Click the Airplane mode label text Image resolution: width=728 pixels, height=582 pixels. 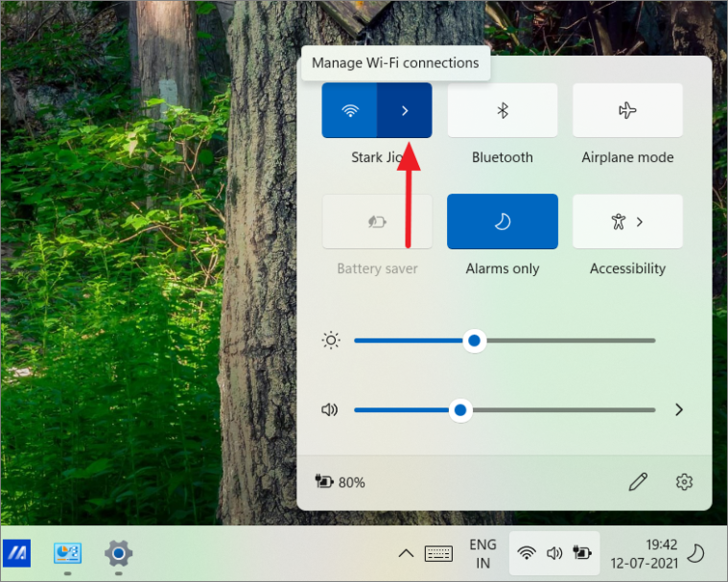pos(627,157)
